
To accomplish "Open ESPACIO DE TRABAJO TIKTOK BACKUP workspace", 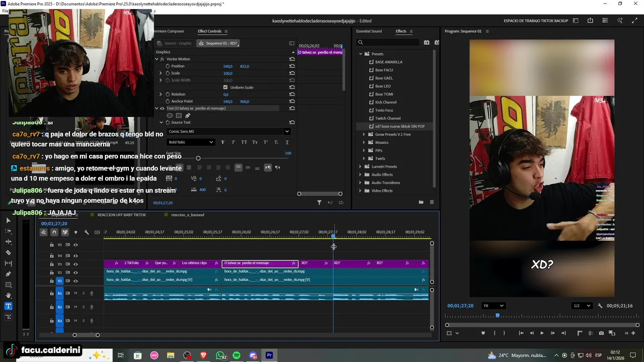I will point(536,21).
